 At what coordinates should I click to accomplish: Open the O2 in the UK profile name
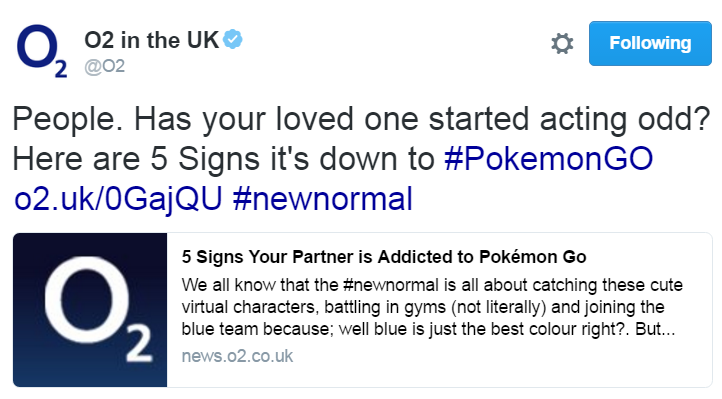(151, 40)
